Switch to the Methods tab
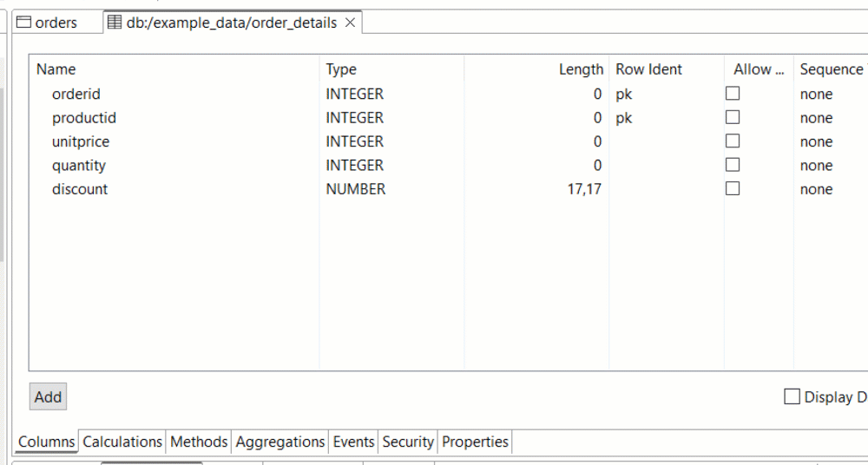 click(x=199, y=442)
